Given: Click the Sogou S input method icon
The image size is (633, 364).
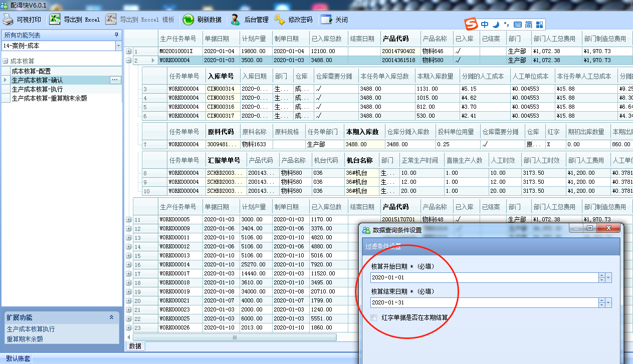Looking at the screenshot, I should (471, 24).
